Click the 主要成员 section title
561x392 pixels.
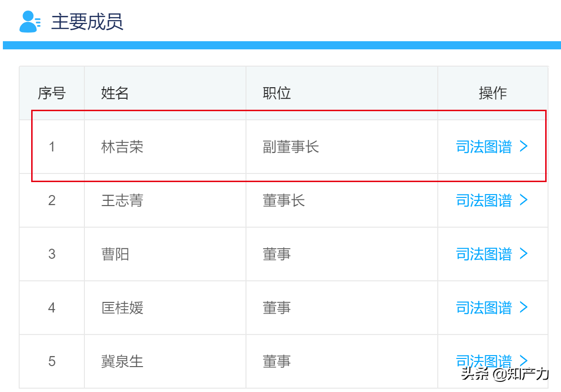[x=87, y=22]
